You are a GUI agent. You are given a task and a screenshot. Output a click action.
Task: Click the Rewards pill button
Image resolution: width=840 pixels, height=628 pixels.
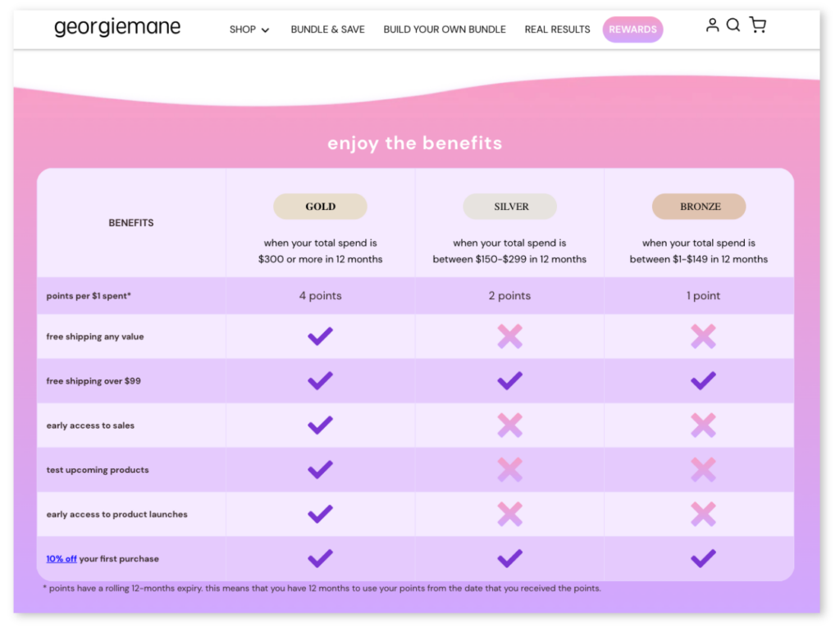pyautogui.click(x=632, y=30)
